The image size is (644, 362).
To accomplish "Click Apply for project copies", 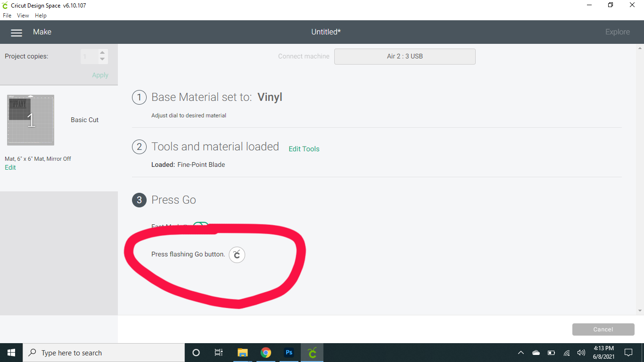I will (x=100, y=75).
